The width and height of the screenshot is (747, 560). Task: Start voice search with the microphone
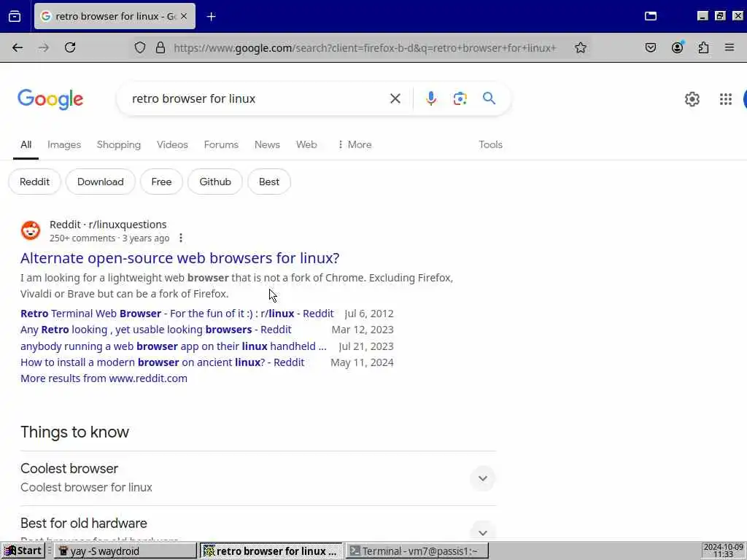[x=430, y=98]
